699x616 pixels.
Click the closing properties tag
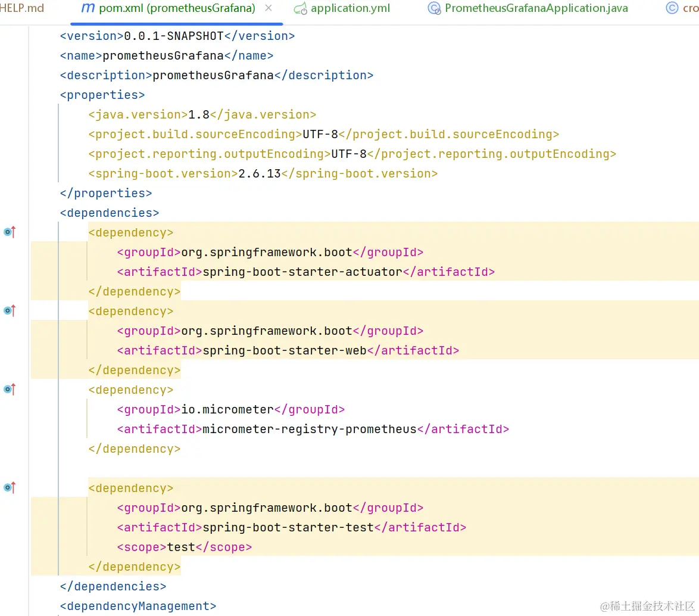point(106,193)
